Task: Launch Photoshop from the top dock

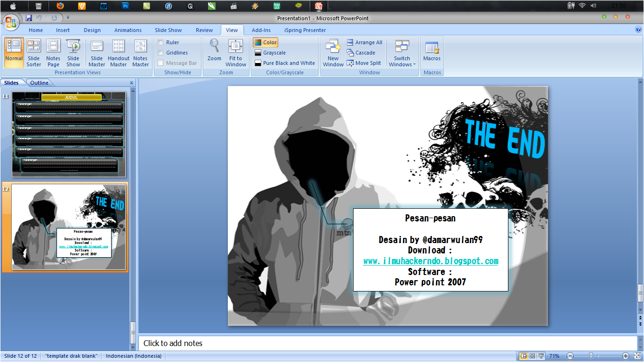Action: 125,6
